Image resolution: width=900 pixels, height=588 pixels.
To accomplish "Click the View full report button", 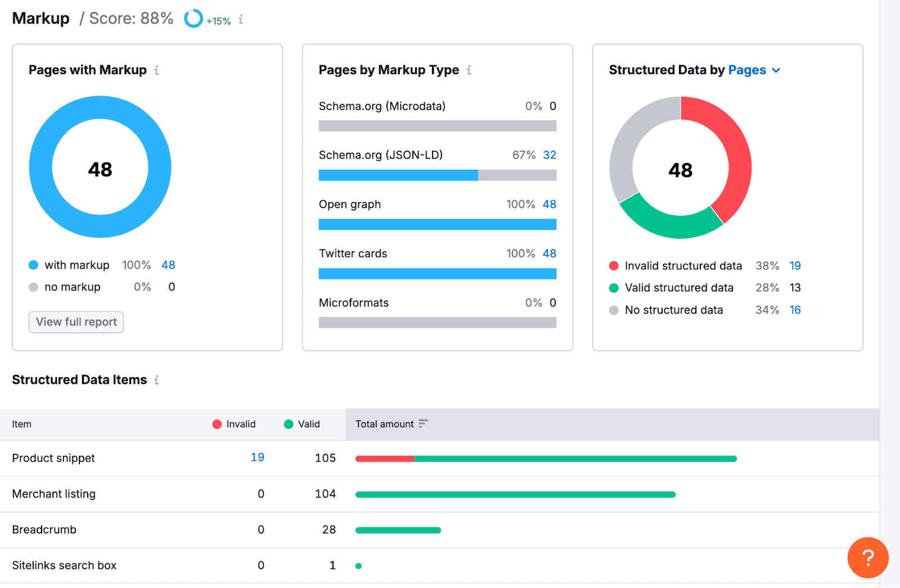I will 76,322.
